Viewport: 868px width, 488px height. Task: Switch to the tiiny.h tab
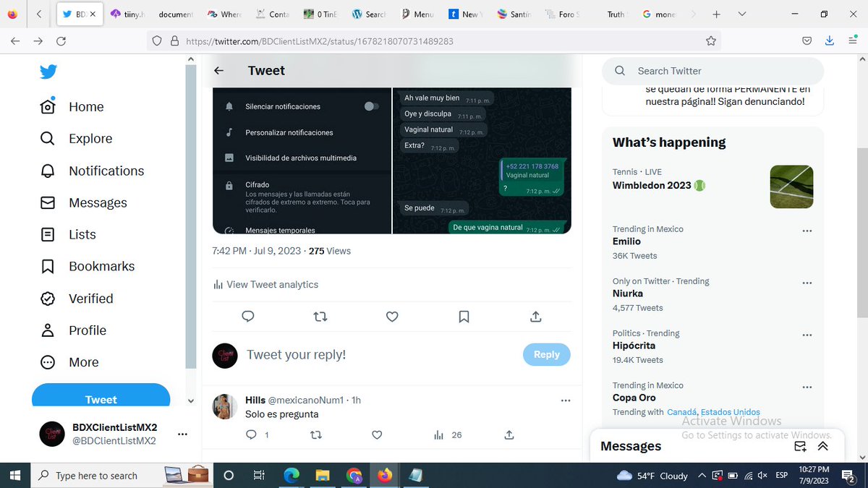(128, 14)
